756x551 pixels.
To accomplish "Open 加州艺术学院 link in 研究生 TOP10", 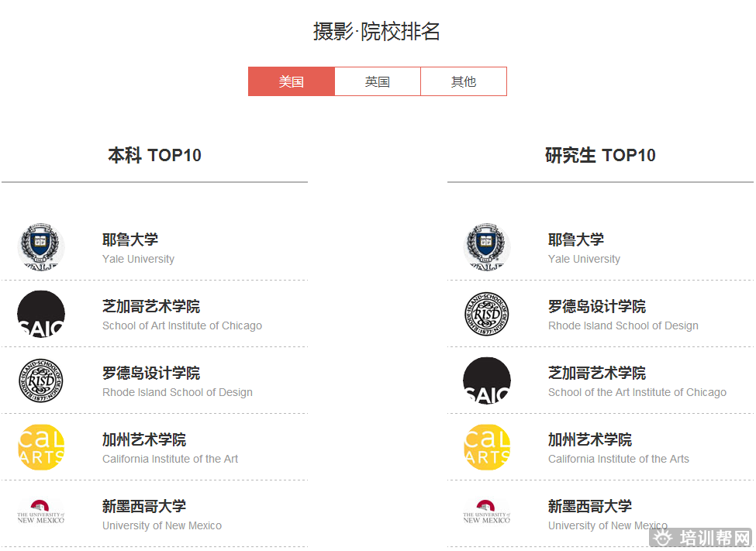I will (590, 439).
